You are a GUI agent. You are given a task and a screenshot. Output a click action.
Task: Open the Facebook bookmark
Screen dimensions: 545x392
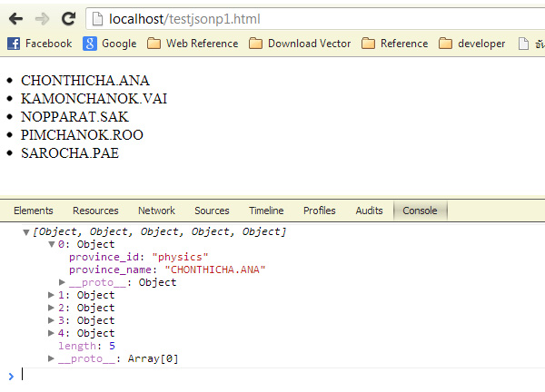(39, 44)
